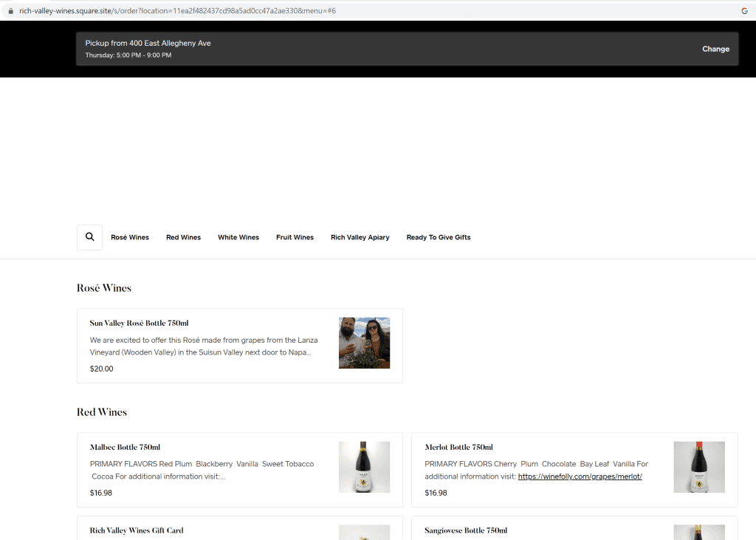Click the Rosé Wines section heading
The image size is (756, 540).
pyautogui.click(x=103, y=288)
